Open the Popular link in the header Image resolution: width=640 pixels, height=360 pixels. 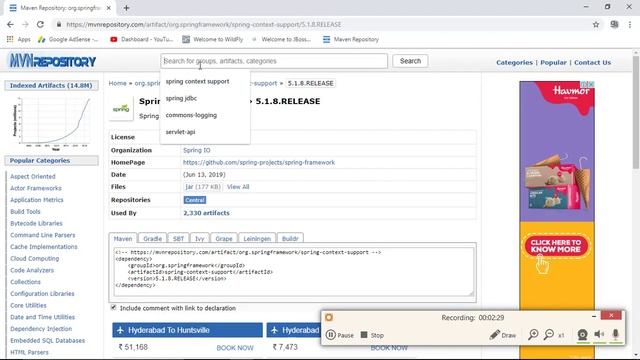point(553,62)
